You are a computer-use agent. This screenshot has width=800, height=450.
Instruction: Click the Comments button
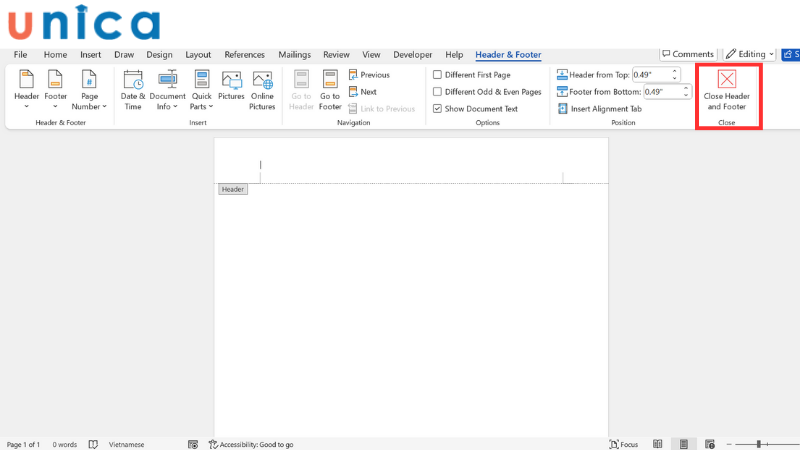[x=687, y=54]
